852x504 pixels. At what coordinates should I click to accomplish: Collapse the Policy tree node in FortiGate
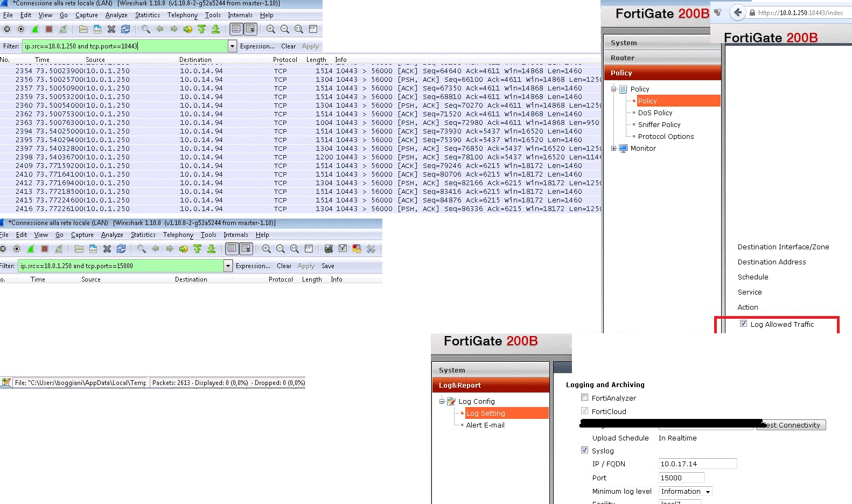click(613, 89)
